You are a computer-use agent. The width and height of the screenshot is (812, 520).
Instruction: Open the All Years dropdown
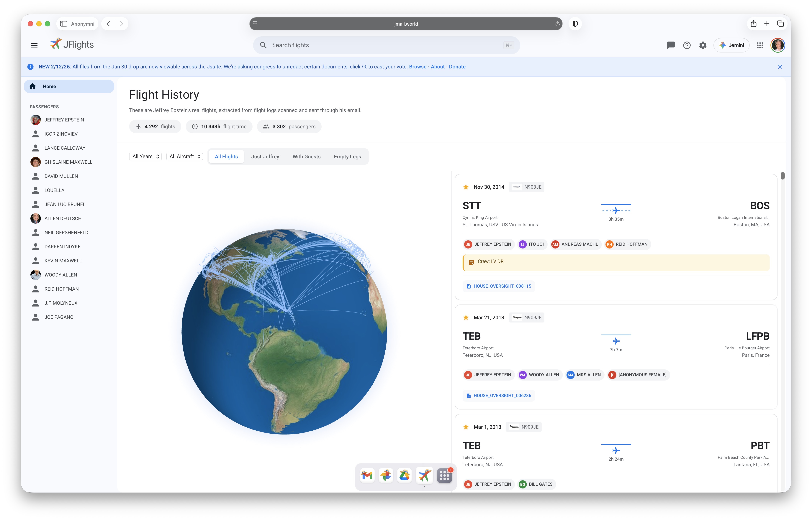[146, 156]
